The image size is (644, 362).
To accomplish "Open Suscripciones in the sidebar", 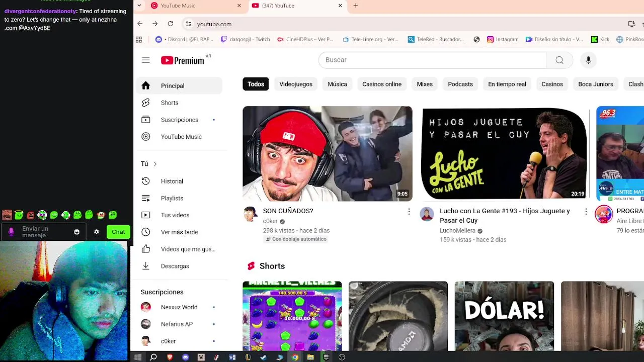I will point(179,120).
